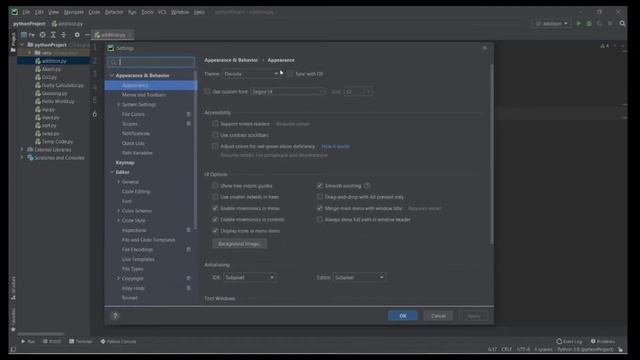Open Search Everywhere magnifier icon in main toolbar
Image resolution: width=640 pixels, height=360 pixels.
click(x=622, y=24)
